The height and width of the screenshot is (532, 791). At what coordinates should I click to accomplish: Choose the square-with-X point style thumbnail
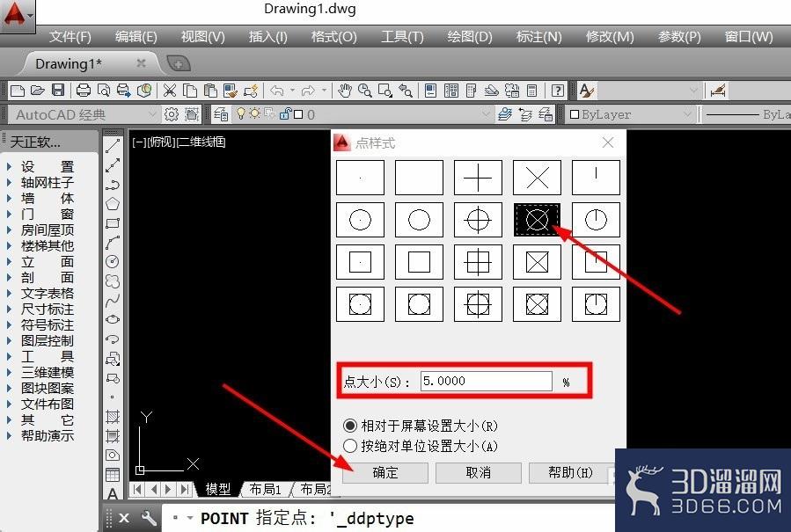[537, 262]
